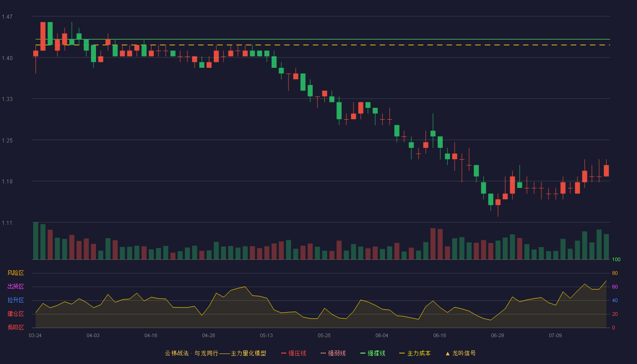Click the 03-24 date label

[35, 335]
